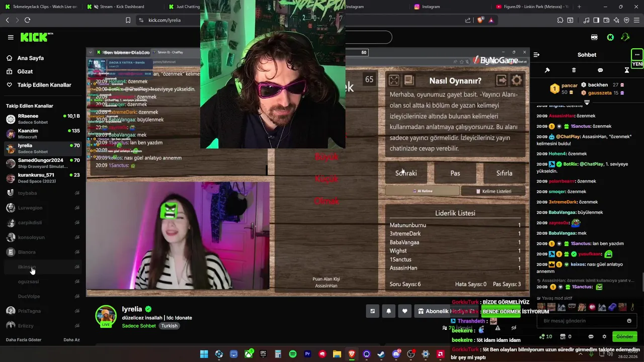Click Sıfırla button in game
This screenshot has width=644, height=362.
point(504,173)
